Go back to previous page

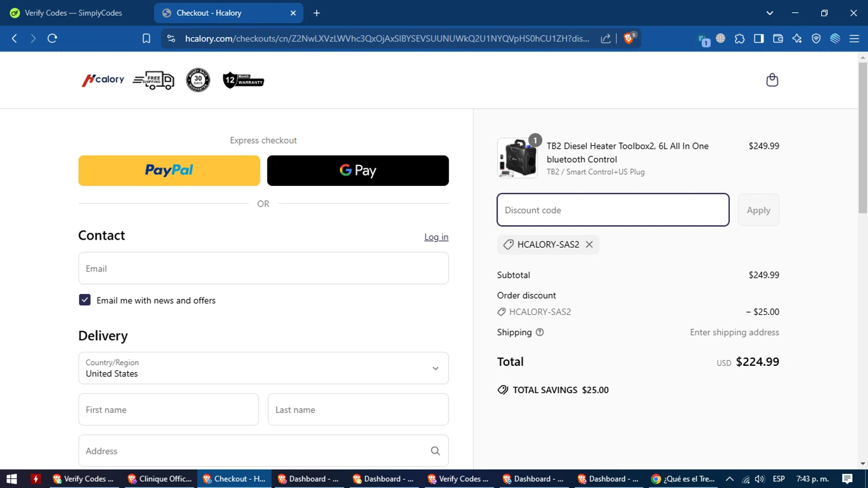click(x=14, y=38)
